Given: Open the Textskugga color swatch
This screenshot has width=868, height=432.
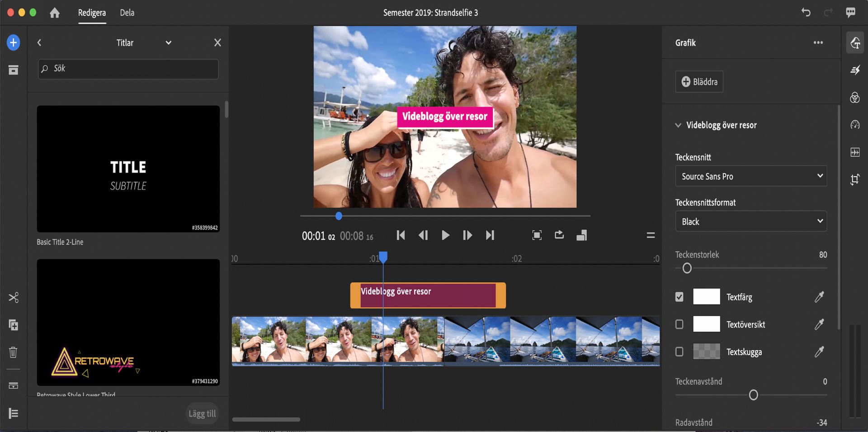Looking at the screenshot, I should point(706,352).
